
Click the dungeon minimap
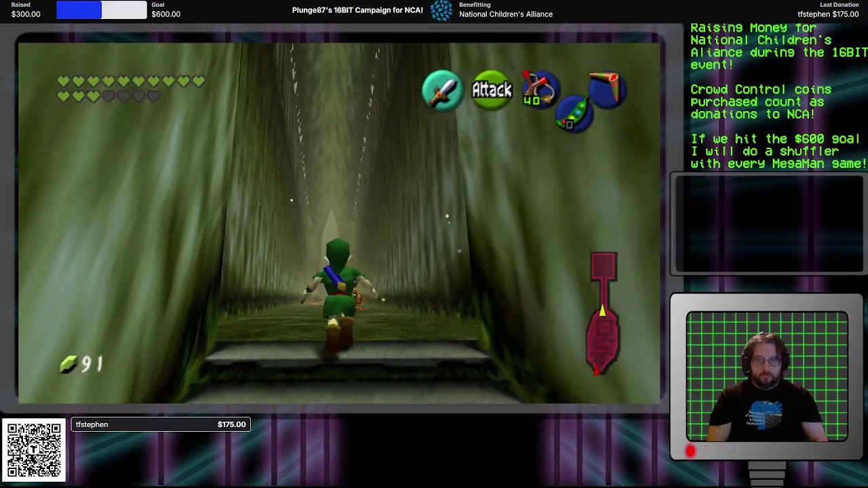(602, 313)
